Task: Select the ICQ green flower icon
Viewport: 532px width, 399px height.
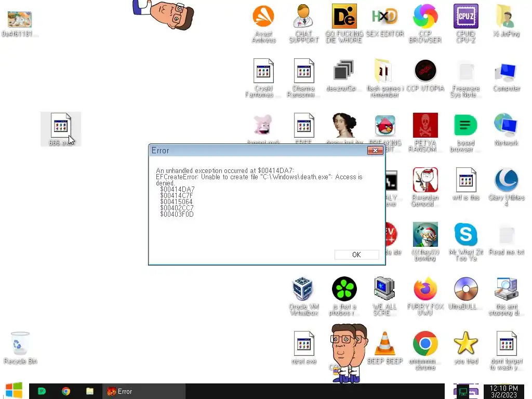Action: coord(344,296)
